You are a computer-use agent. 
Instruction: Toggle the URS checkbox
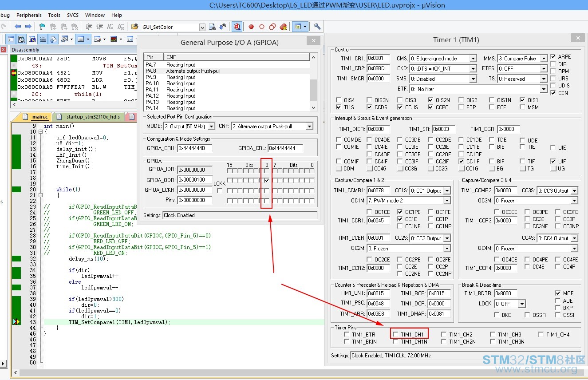(x=553, y=79)
